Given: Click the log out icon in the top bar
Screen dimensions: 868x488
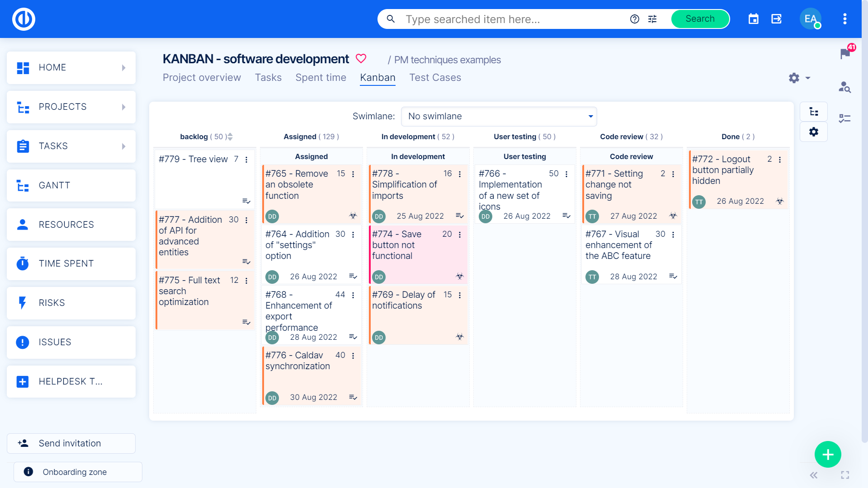Looking at the screenshot, I should 777,19.
